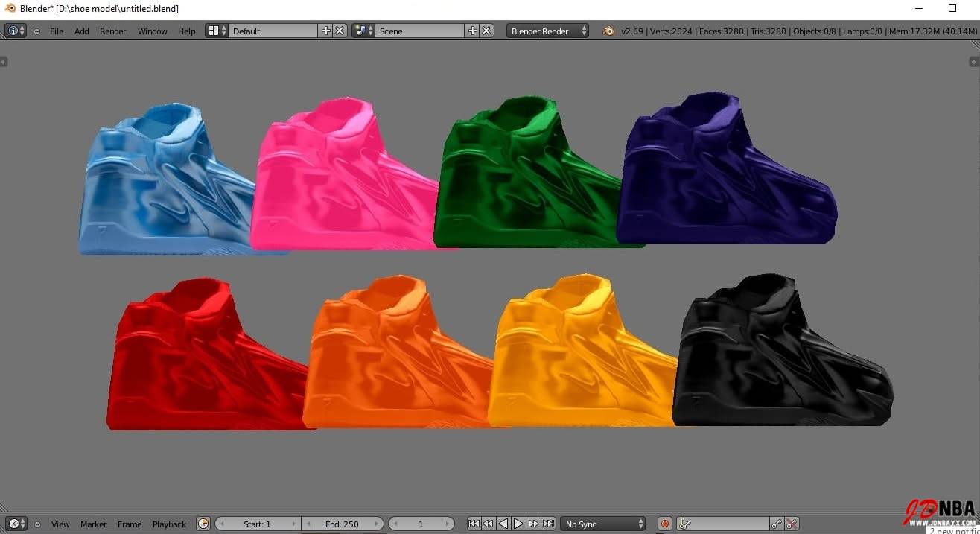Play the animation forward
980x534 pixels.
518,524
